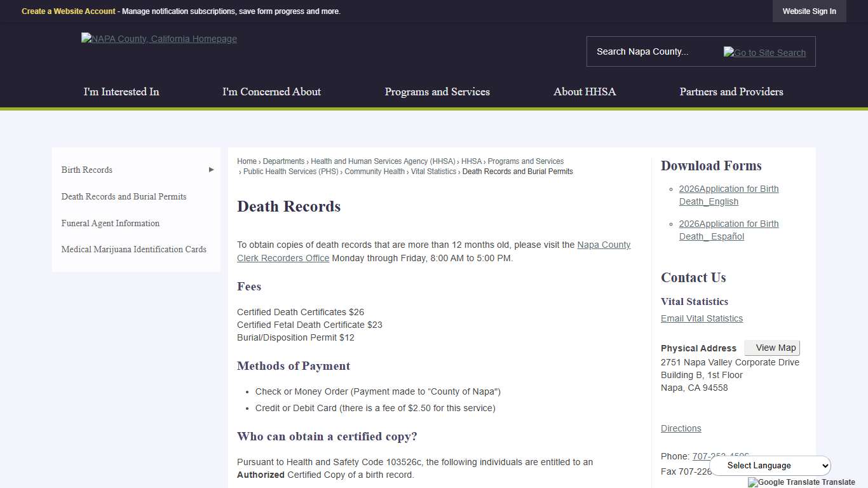Download the Birth Death Español application form
The image size is (868, 488).
click(728, 230)
